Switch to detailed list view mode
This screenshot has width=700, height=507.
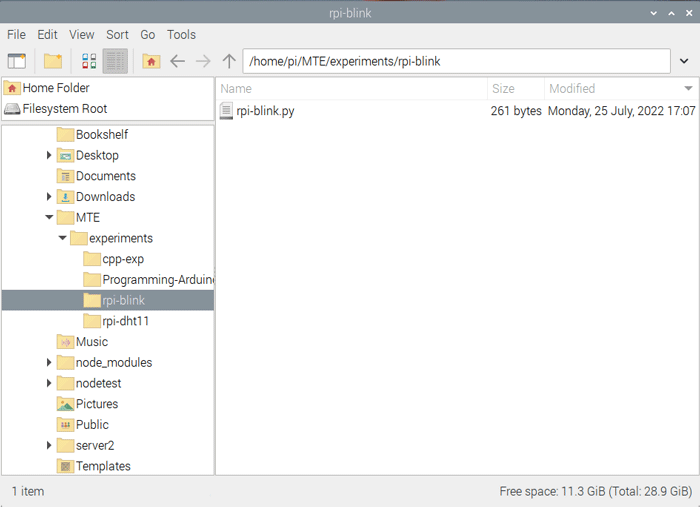(115, 61)
